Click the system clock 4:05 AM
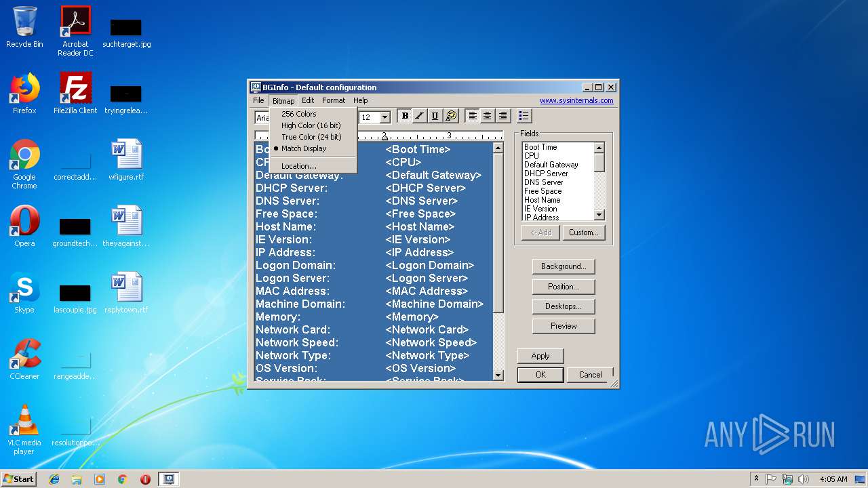The height and width of the screenshot is (488, 868). click(833, 479)
